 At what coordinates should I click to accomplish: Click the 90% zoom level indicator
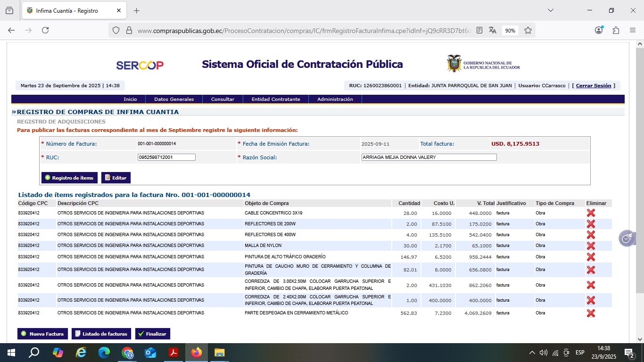[x=510, y=30]
